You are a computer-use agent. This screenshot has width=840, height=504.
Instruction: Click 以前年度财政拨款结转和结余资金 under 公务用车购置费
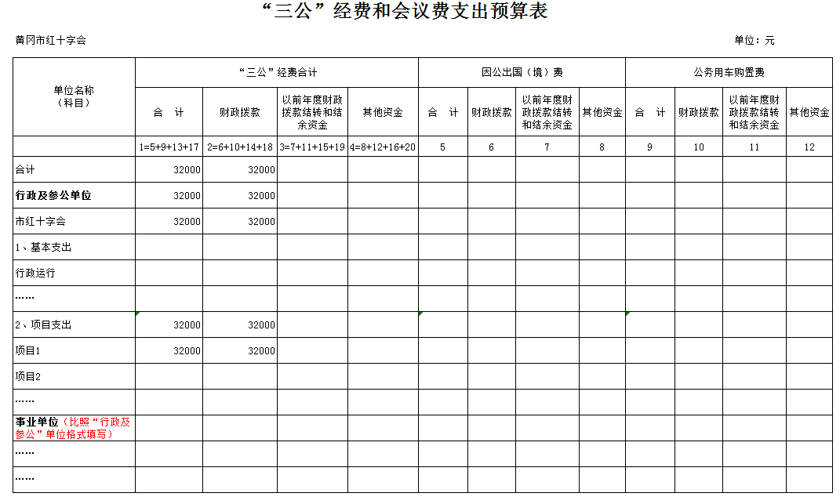(755, 112)
